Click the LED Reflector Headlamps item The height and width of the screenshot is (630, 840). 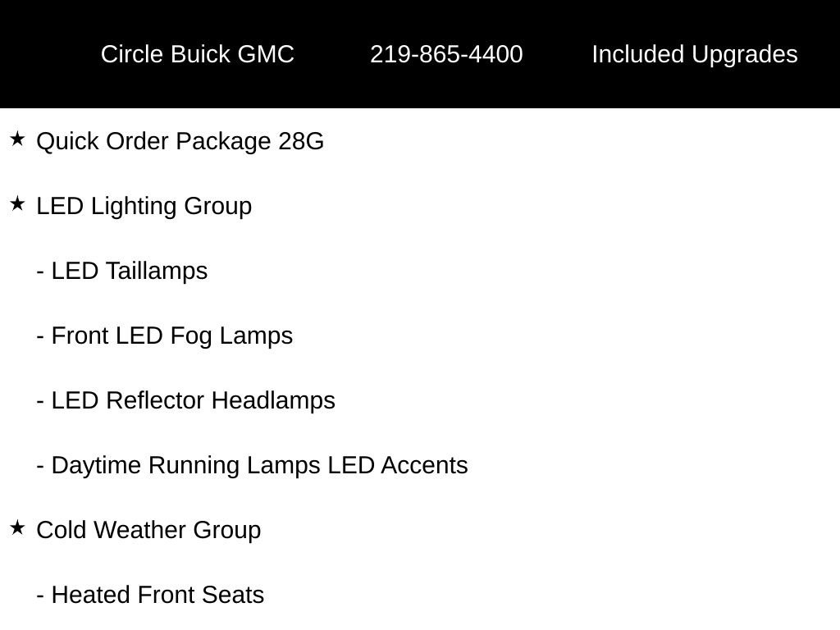point(194,400)
